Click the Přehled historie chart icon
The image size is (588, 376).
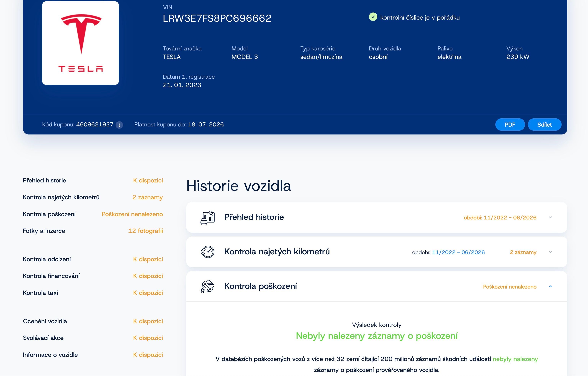click(208, 217)
